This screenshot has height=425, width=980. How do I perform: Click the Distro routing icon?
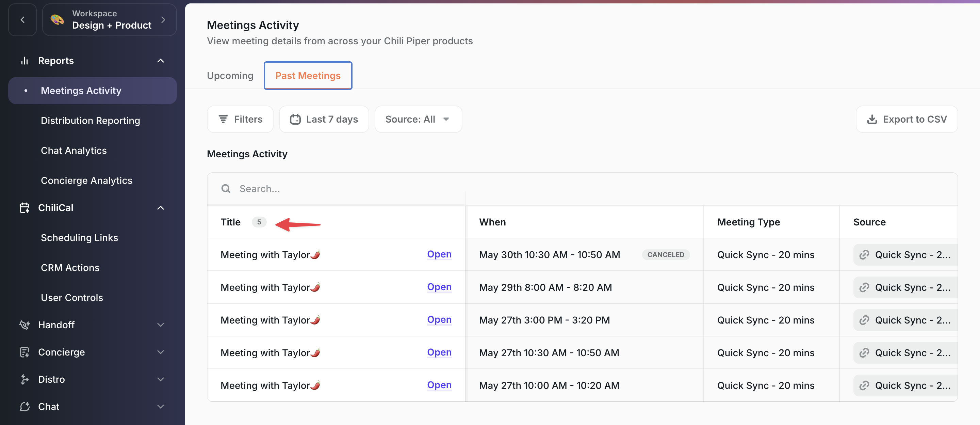point(25,379)
